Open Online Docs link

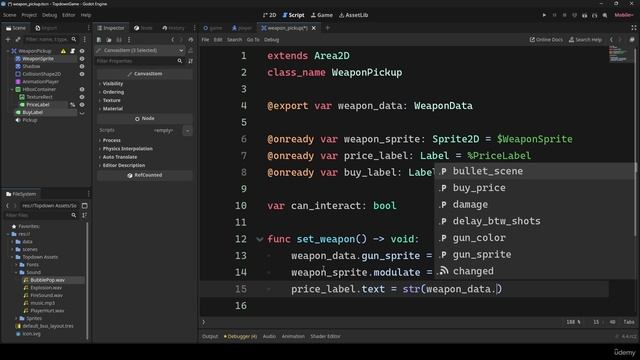546,40
